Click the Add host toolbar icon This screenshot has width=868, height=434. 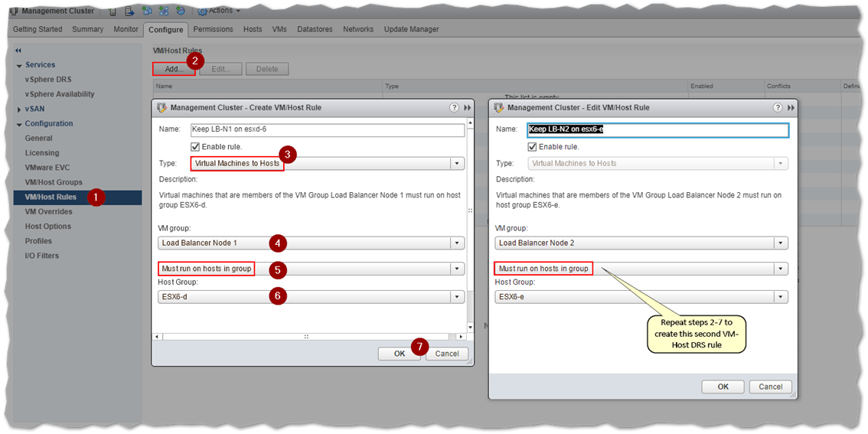[x=113, y=11]
